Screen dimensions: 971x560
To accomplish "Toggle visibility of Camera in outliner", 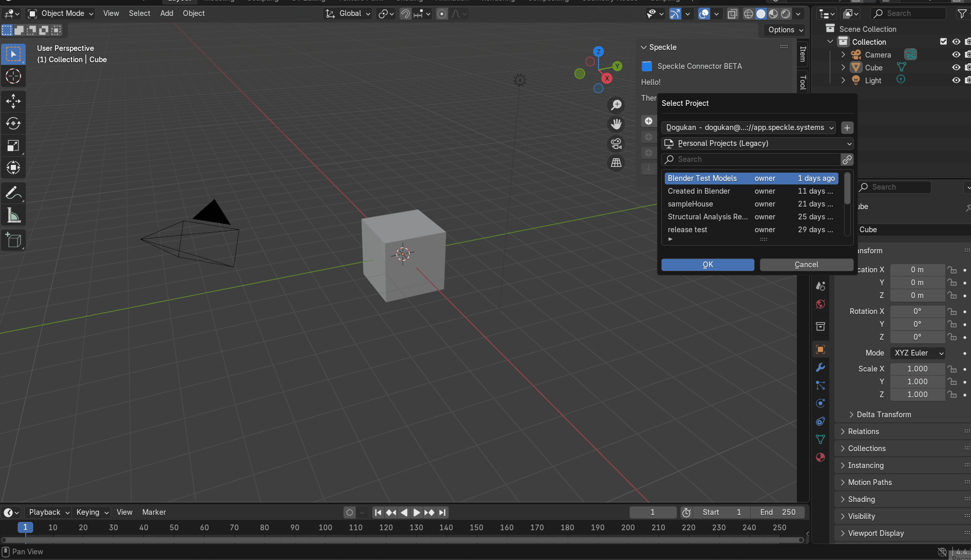I will tap(956, 54).
